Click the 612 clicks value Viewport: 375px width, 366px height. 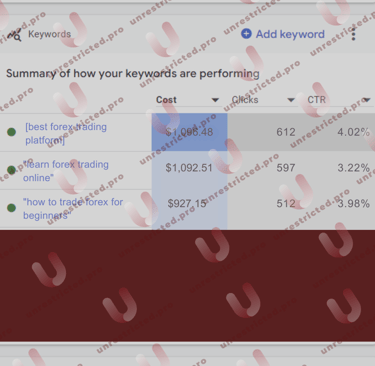click(x=286, y=132)
